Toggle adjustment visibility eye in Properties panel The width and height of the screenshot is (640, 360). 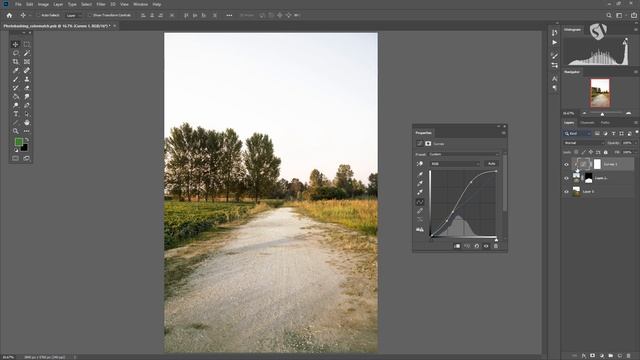[x=486, y=246]
